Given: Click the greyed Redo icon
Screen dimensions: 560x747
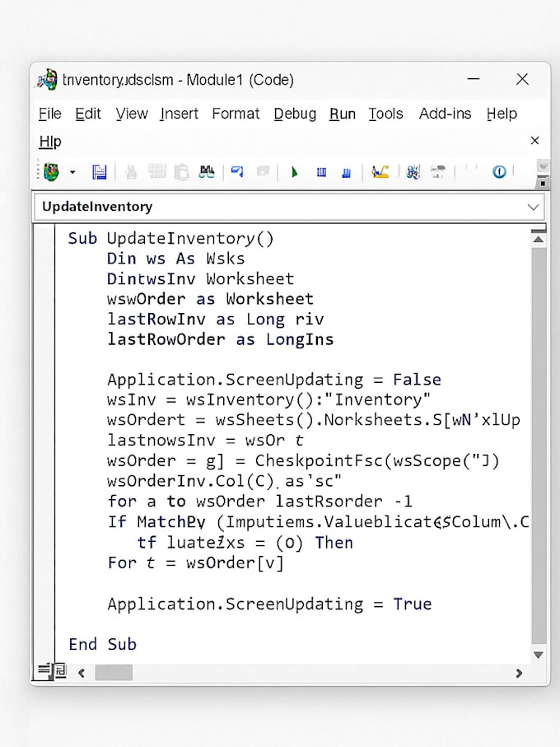Looking at the screenshot, I should pos(263,171).
